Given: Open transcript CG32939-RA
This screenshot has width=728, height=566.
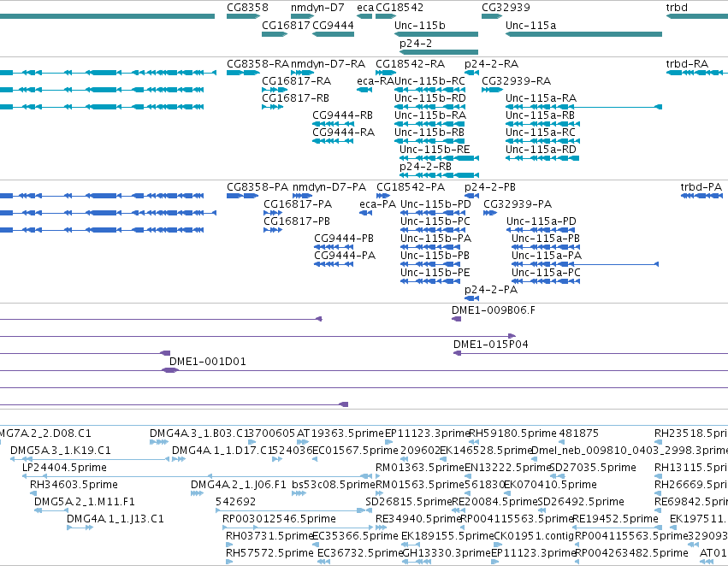Looking at the screenshot, I should [517, 80].
